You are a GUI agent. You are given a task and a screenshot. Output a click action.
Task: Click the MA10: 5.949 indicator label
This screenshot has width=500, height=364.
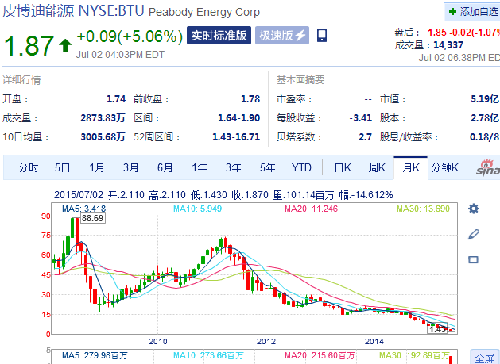pyautogui.click(x=197, y=209)
